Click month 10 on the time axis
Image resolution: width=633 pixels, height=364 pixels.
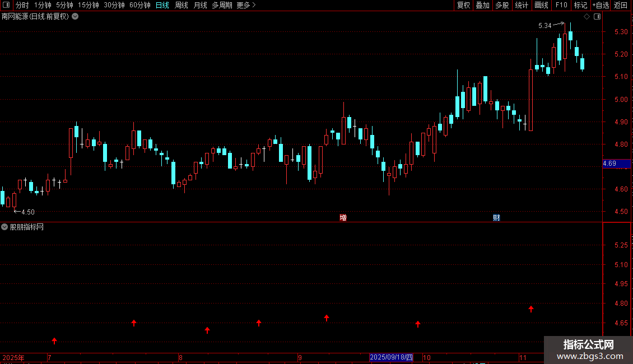coord(427,357)
